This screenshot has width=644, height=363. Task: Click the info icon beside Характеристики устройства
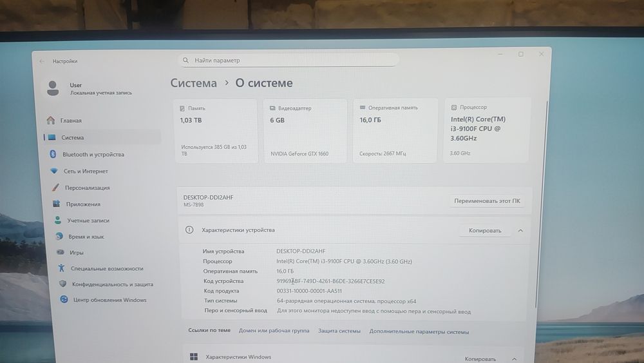[x=189, y=230]
